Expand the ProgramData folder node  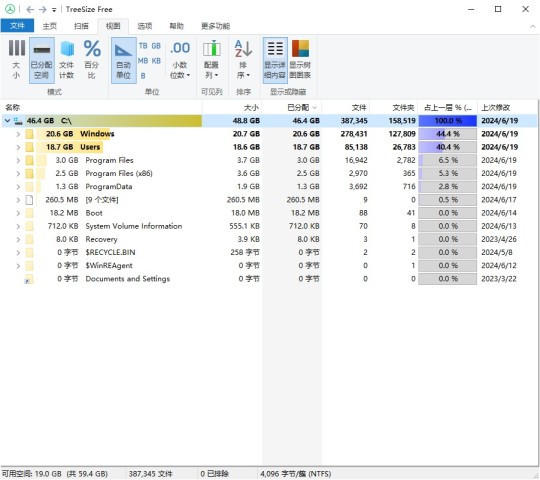18,187
